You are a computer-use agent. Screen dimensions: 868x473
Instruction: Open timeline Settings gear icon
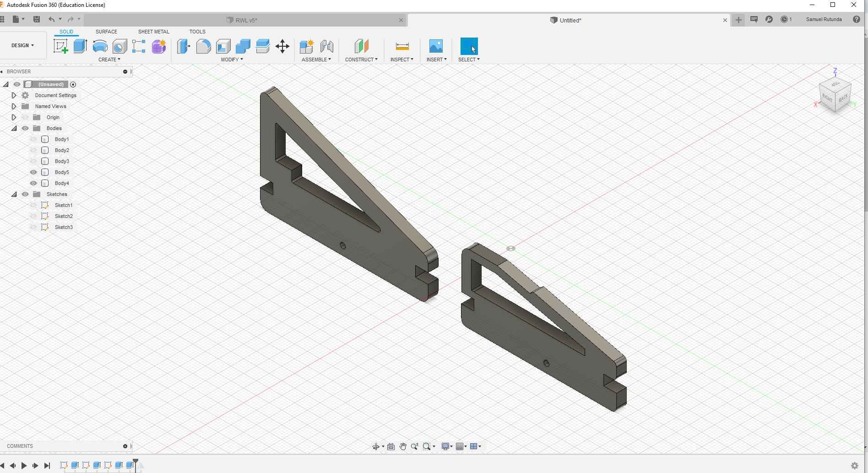pyautogui.click(x=854, y=466)
